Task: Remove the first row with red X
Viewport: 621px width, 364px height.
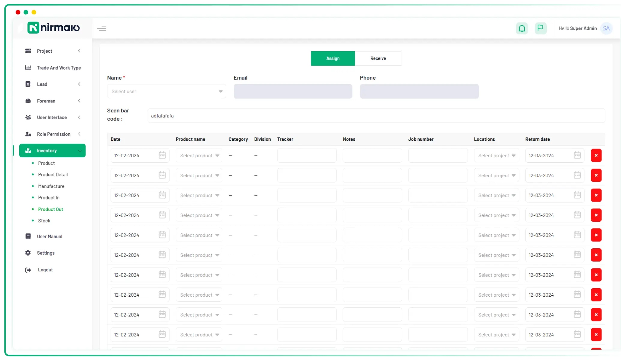Action: click(596, 155)
